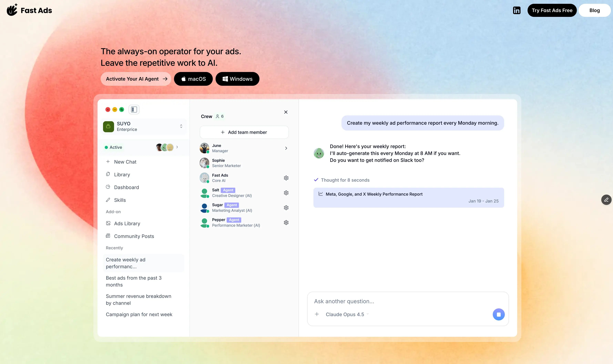Click settings gear for Fast Ads Core AI
The height and width of the screenshot is (364, 613).
click(286, 178)
